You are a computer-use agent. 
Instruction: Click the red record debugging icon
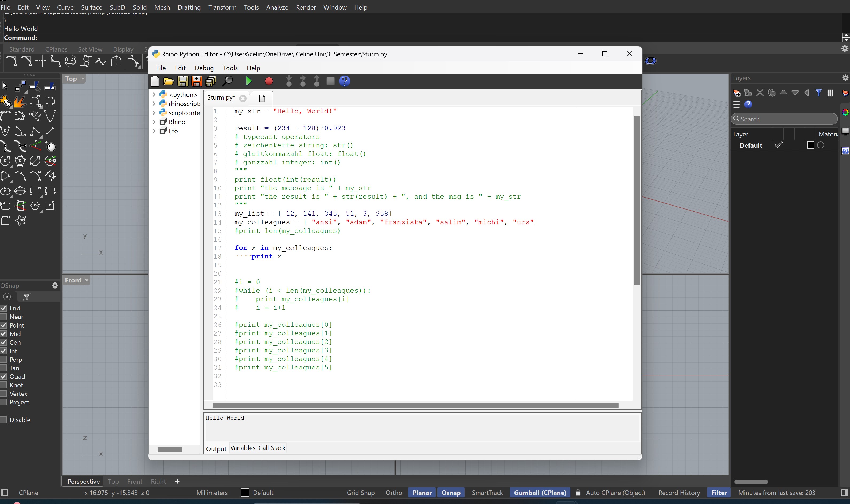point(268,81)
